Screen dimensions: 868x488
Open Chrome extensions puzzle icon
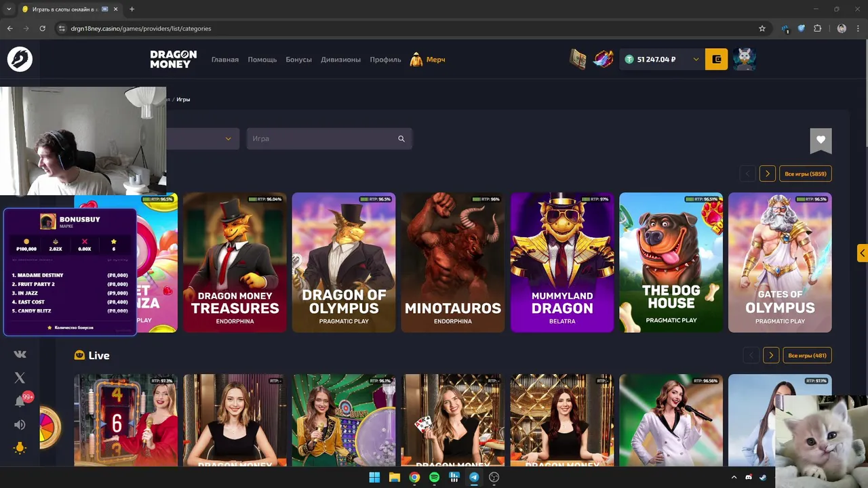click(x=817, y=28)
